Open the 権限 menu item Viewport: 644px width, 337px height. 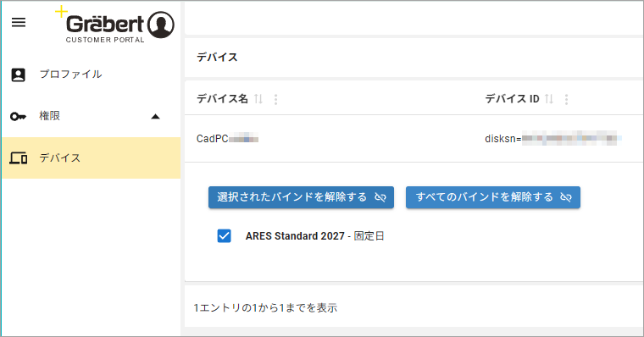91,117
